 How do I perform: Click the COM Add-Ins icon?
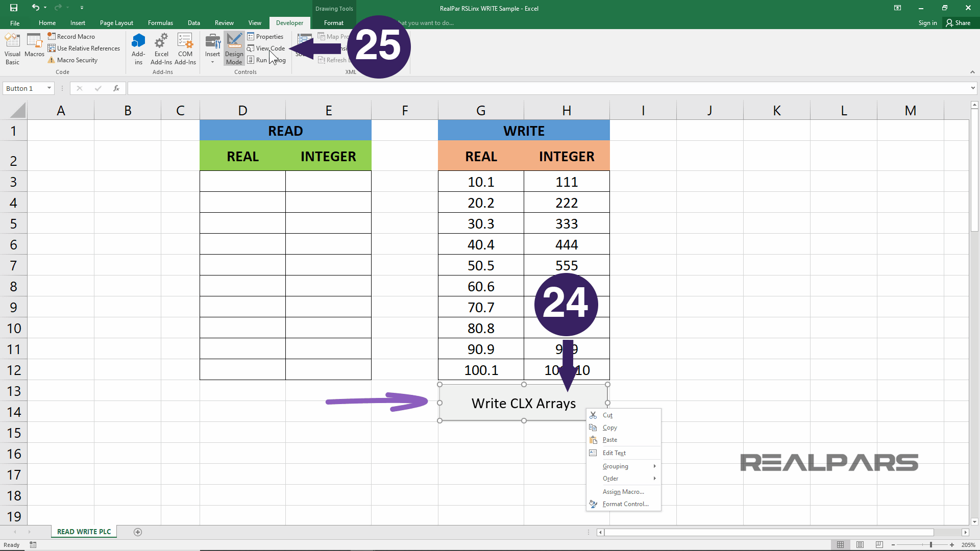click(185, 48)
